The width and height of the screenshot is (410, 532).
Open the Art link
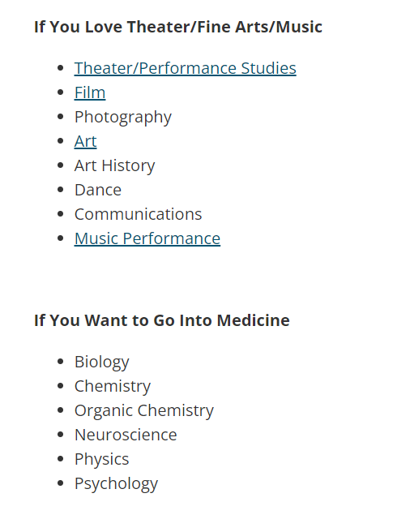(85, 141)
